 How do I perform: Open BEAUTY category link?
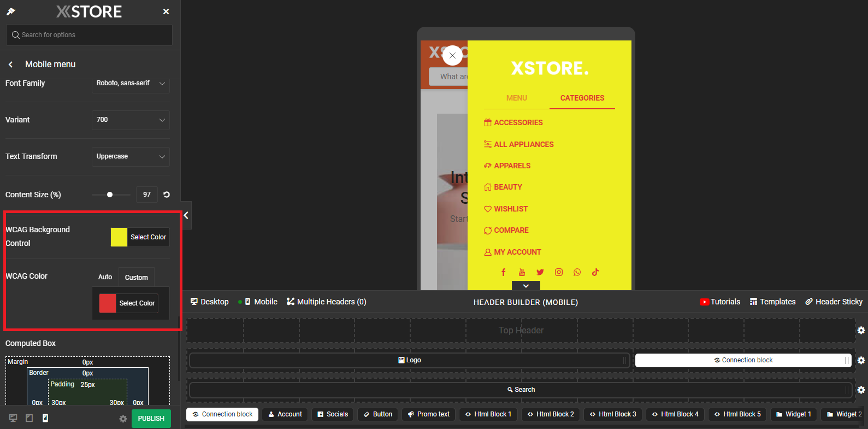click(x=503, y=187)
